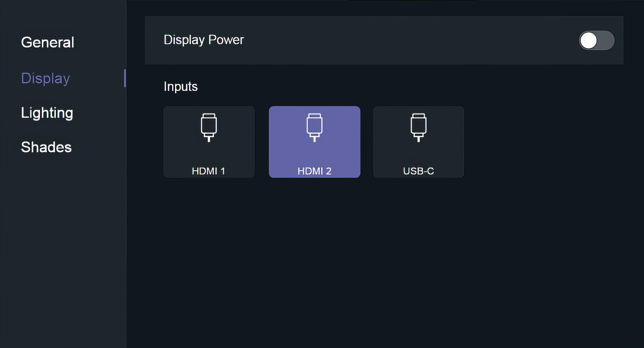644x348 pixels.
Task: Select Display from left sidebar
Action: pyautogui.click(x=46, y=78)
